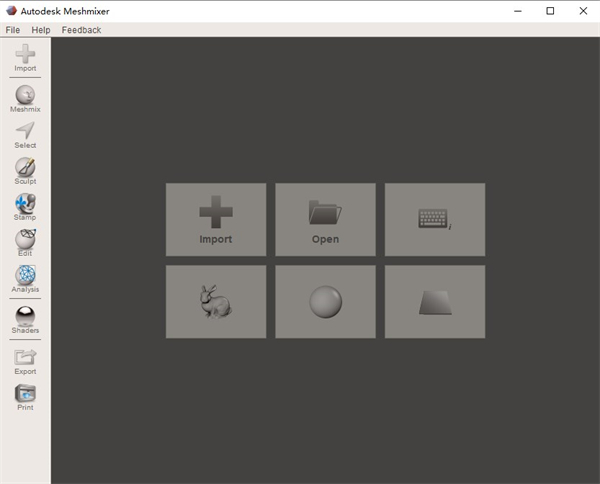Load the bunny sample model
600x484 pixels.
[216, 301]
